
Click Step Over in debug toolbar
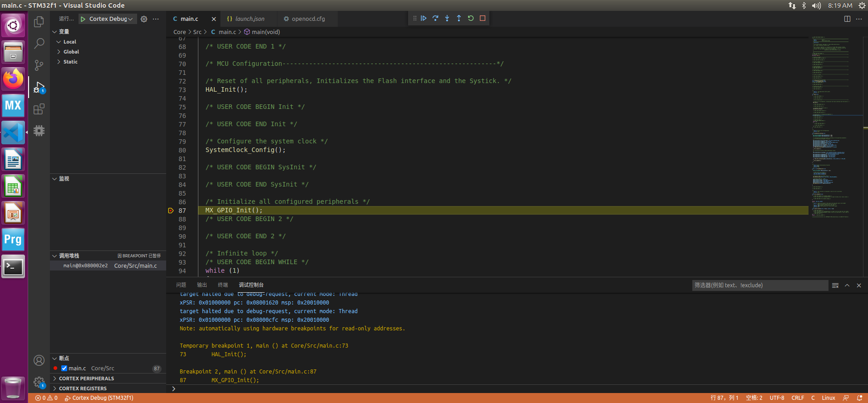(435, 18)
